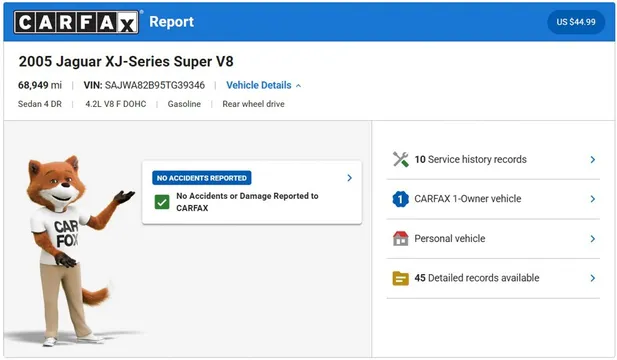Viewport: 617px width, 360px height.
Task: Open the Vehicle Details link
Action: coord(259,85)
